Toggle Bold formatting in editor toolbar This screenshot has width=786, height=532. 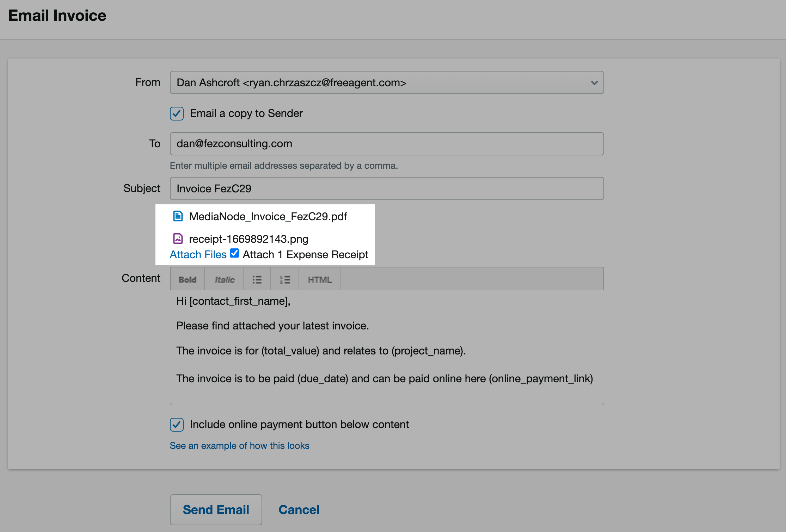pos(188,279)
